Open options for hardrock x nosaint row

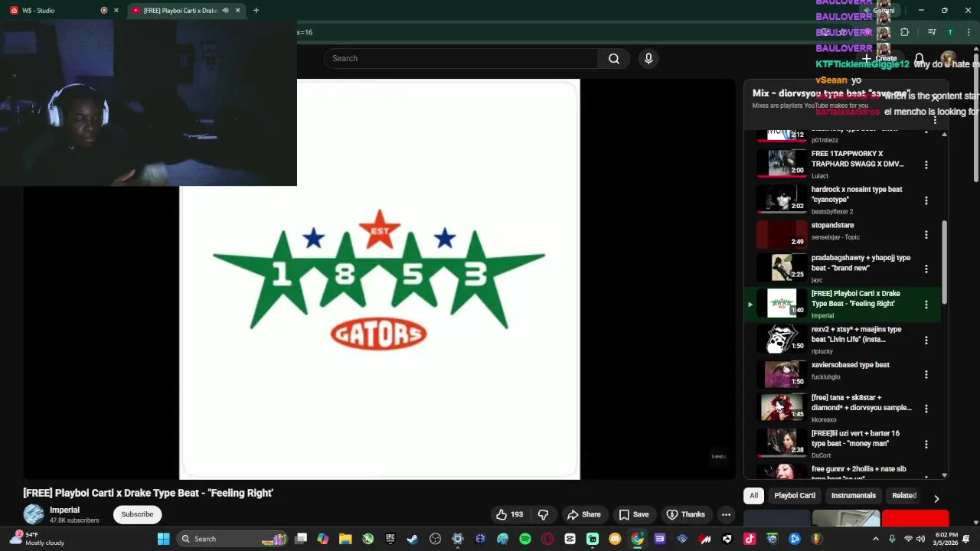926,201
